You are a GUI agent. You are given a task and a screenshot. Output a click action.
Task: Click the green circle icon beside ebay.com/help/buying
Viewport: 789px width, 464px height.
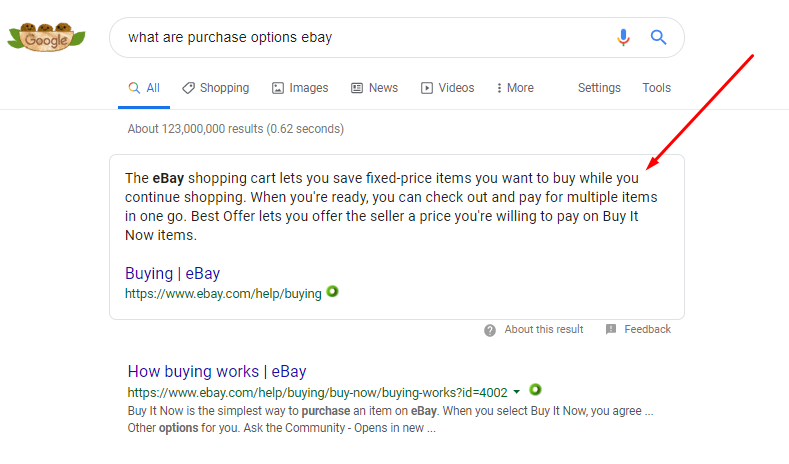[333, 292]
